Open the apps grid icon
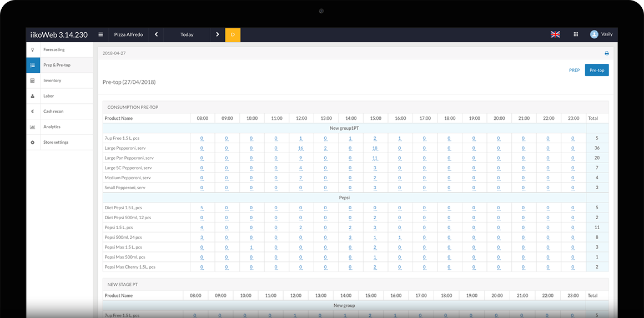This screenshot has height=318, width=644. coord(576,34)
